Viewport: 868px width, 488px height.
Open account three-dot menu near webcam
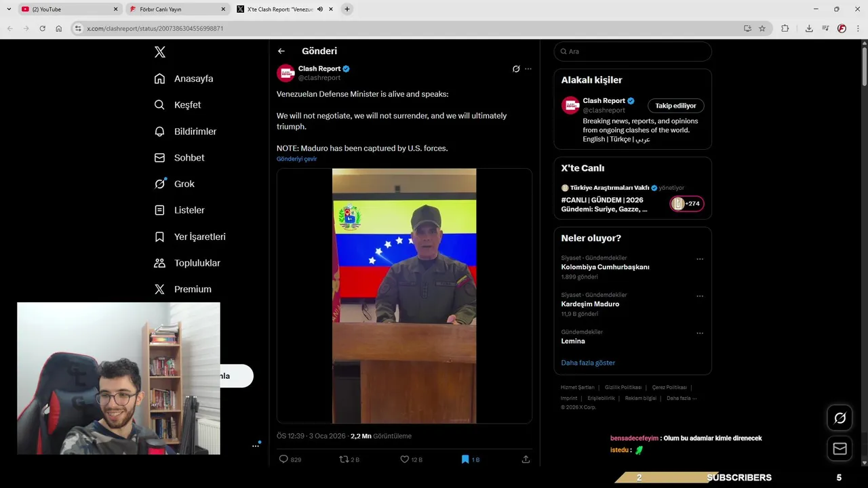click(x=256, y=445)
